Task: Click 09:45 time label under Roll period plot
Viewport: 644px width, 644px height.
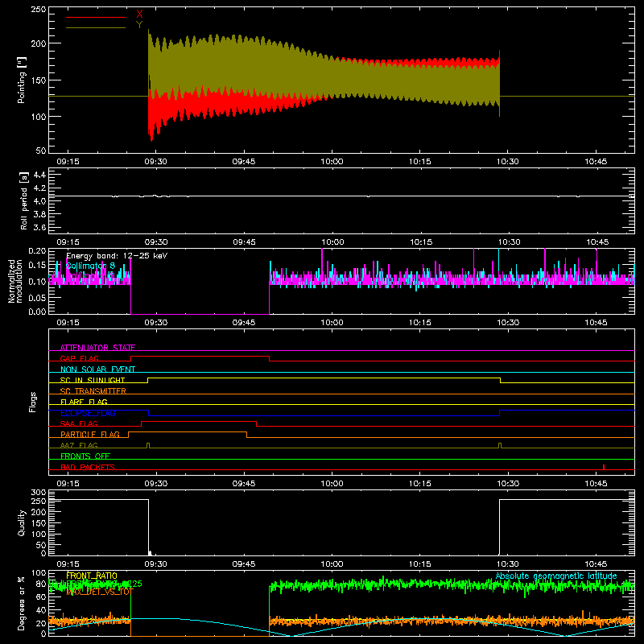Action: pos(244,242)
